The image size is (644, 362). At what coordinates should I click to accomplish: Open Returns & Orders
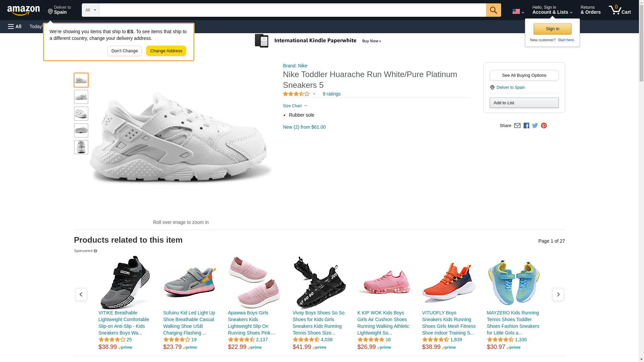tap(590, 10)
